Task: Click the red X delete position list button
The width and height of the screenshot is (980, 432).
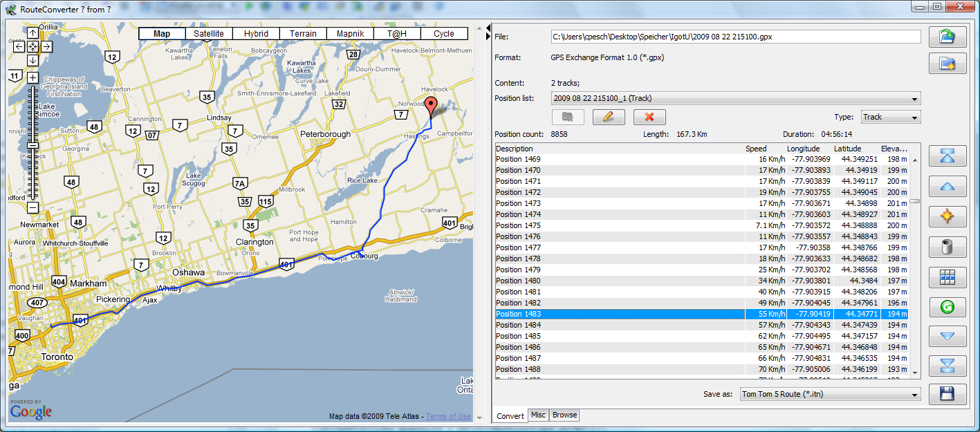Action: tap(649, 117)
